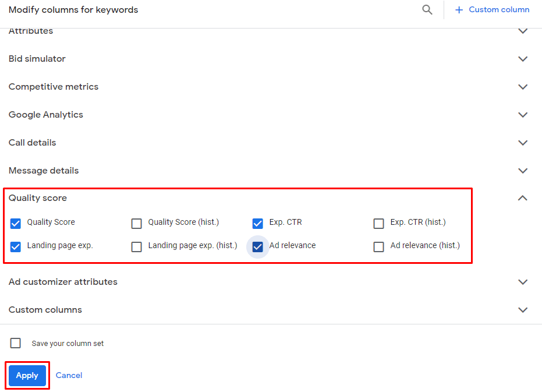Collapse the Quality score section chevron

point(523,198)
